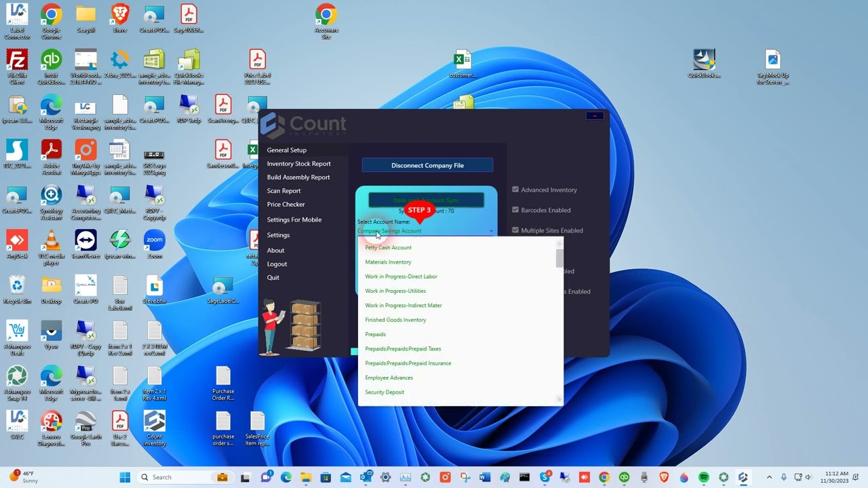Select the Price Label 2023 PDF on the desktop
Screen dimensions: 868x488
[257, 66]
